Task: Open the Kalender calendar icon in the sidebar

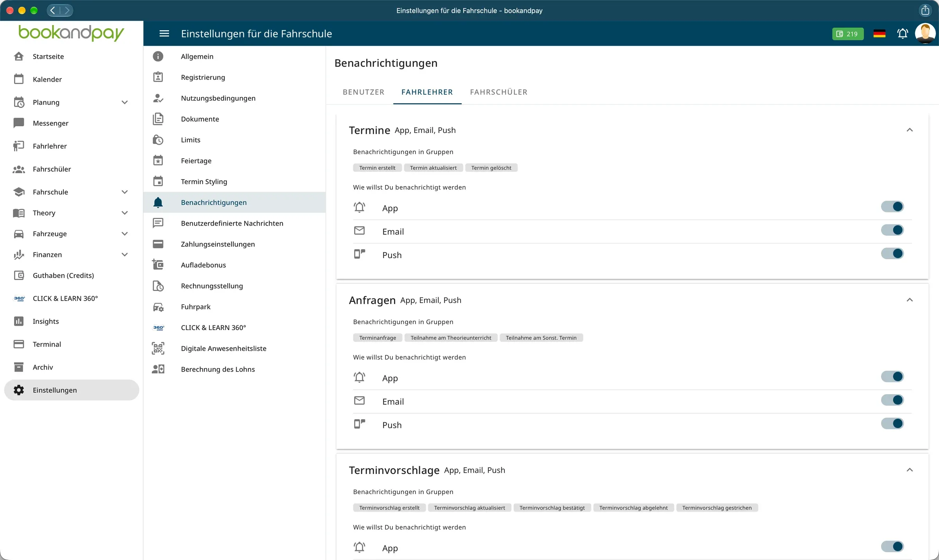Action: (19, 79)
